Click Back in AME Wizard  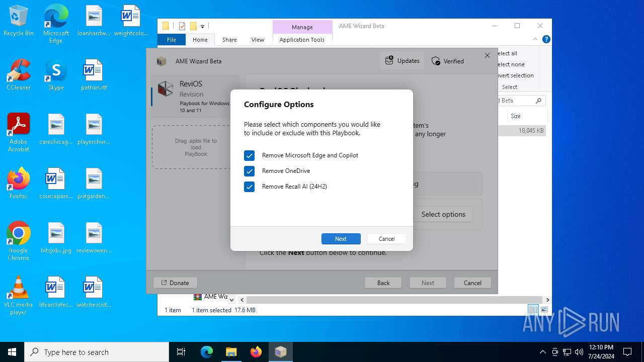(383, 283)
